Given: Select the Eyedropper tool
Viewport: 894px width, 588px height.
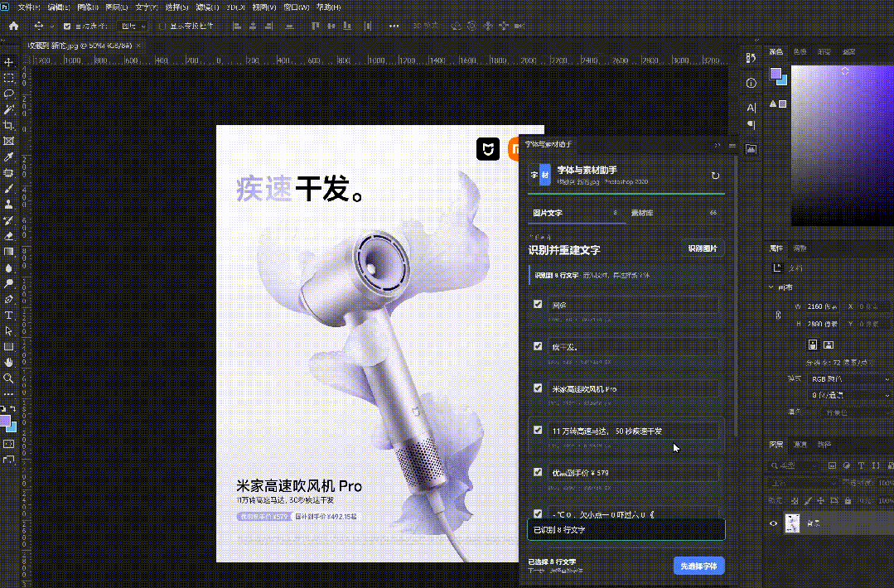Looking at the screenshot, I should pos(8,157).
